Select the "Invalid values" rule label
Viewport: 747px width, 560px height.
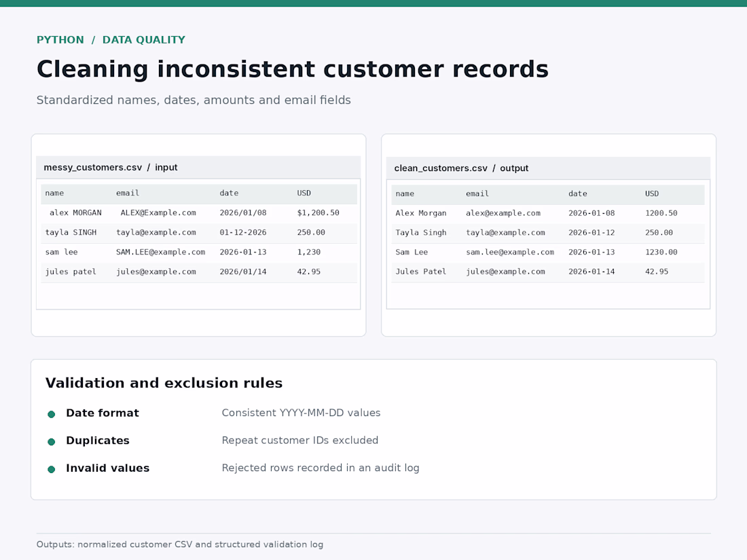pyautogui.click(x=108, y=468)
